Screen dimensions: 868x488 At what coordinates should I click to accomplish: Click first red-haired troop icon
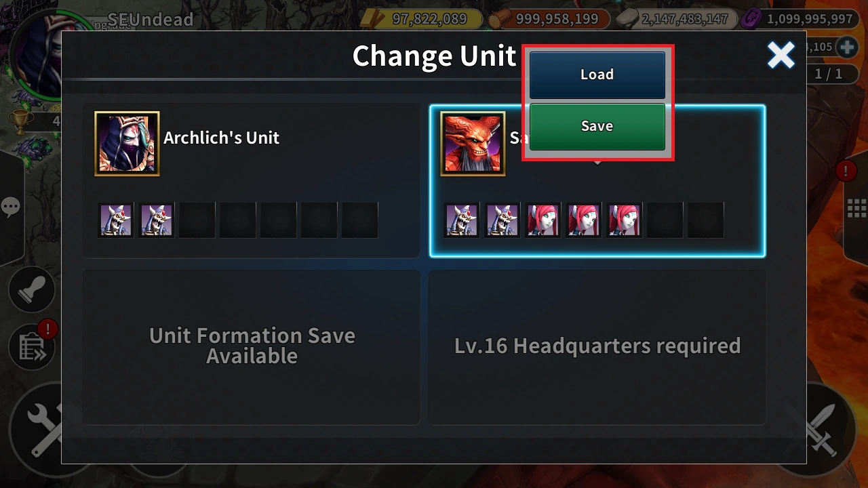[543, 220]
